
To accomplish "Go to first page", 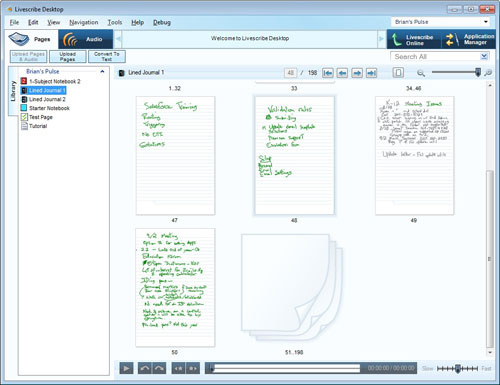I will (328, 73).
